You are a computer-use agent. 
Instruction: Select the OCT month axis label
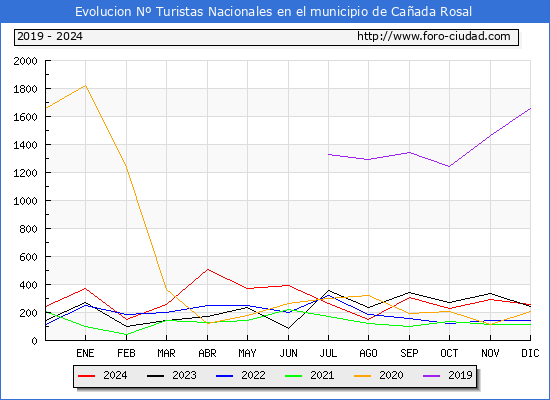pyautogui.click(x=449, y=353)
